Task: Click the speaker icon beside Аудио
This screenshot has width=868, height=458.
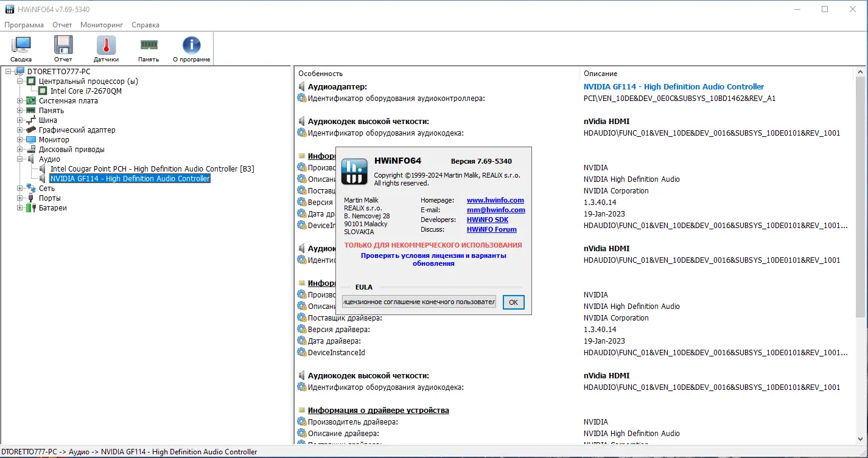Action: pyautogui.click(x=31, y=159)
